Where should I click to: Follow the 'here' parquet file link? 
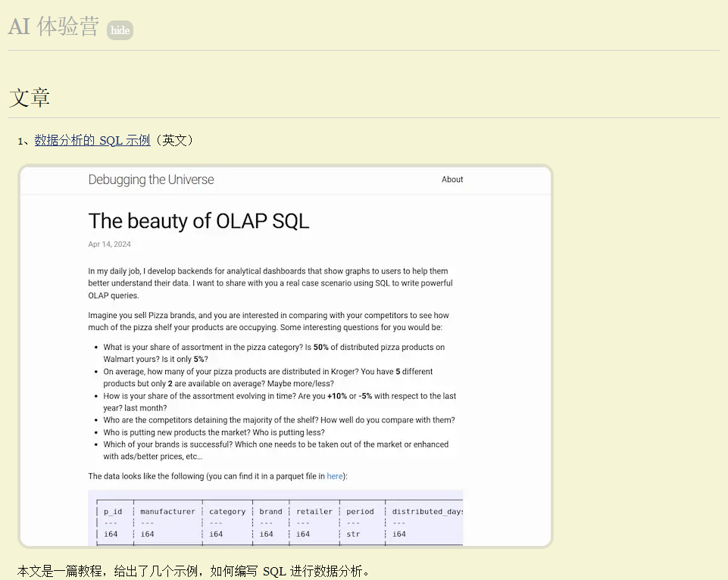335,476
